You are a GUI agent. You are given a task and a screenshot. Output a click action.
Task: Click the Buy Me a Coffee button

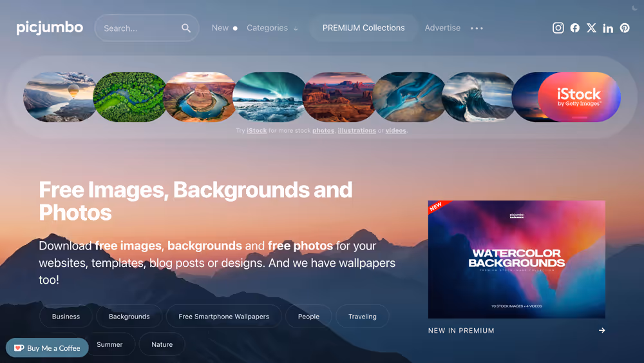click(47, 348)
